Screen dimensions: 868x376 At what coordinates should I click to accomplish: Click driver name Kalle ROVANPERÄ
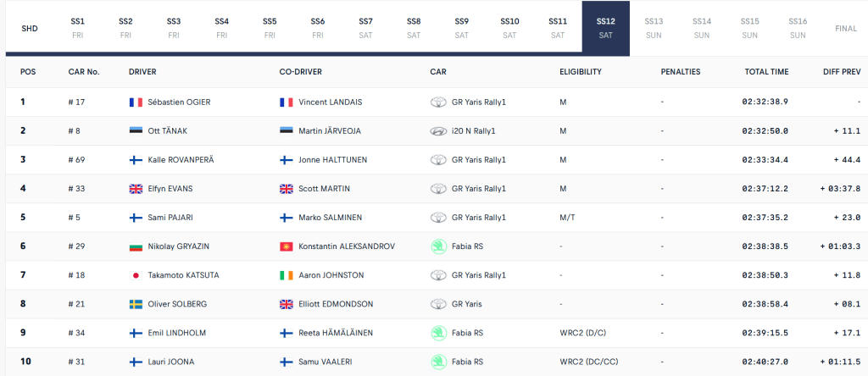[x=181, y=159]
